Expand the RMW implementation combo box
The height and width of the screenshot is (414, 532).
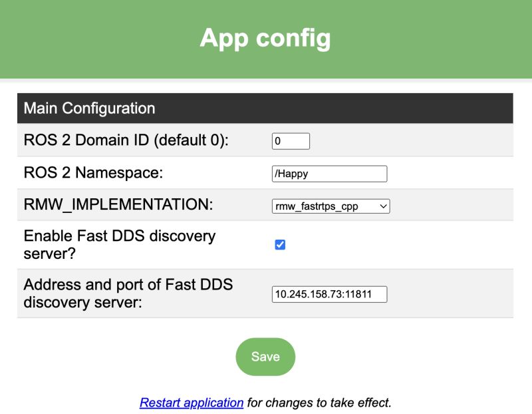(x=331, y=206)
